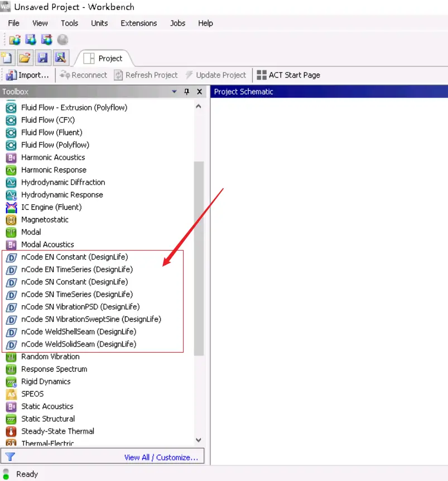Click the Open project folder icon

25,57
